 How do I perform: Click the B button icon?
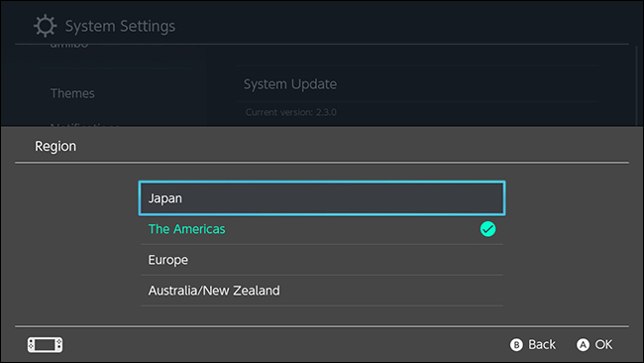coord(516,344)
